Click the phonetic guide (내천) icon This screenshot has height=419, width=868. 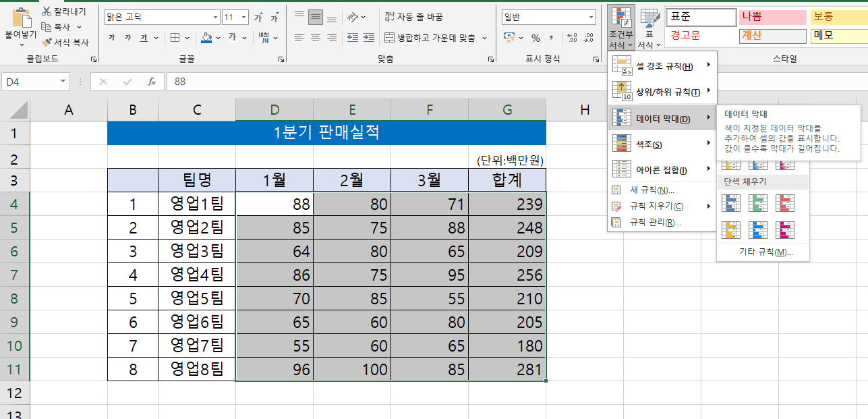pyautogui.click(x=264, y=38)
